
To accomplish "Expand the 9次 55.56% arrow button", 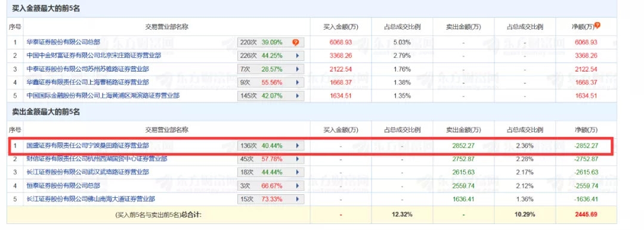I will tap(297, 83).
